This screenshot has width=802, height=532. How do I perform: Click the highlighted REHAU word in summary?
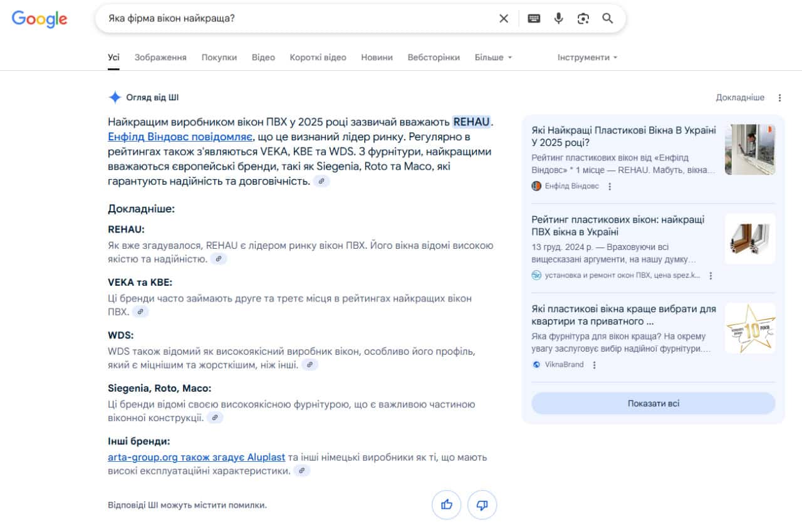pos(472,122)
